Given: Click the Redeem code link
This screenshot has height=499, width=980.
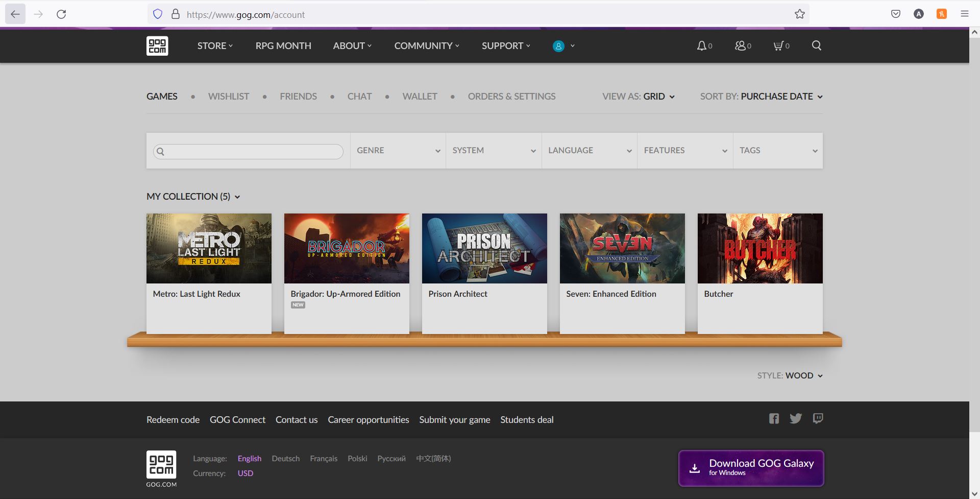Looking at the screenshot, I should pos(173,420).
